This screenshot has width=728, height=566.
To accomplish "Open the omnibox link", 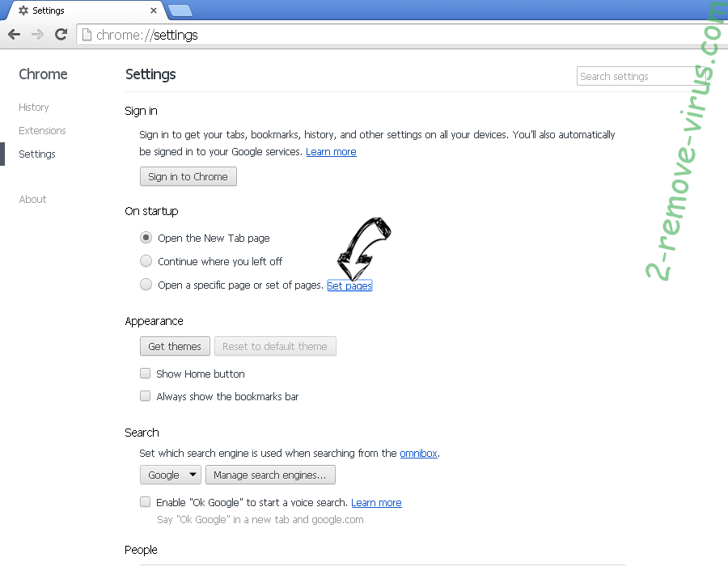I will click(x=418, y=454).
